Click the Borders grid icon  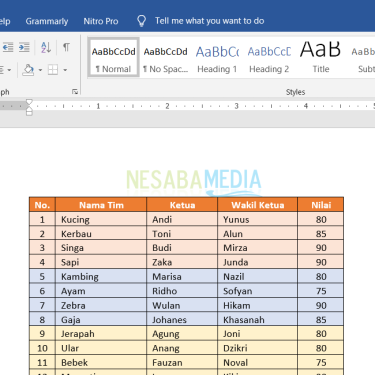[53, 70]
